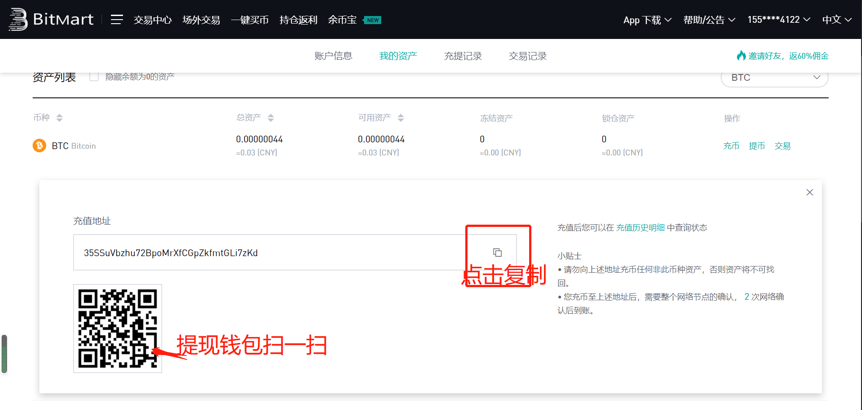
Task: Click the copy address icon
Action: [497, 253]
